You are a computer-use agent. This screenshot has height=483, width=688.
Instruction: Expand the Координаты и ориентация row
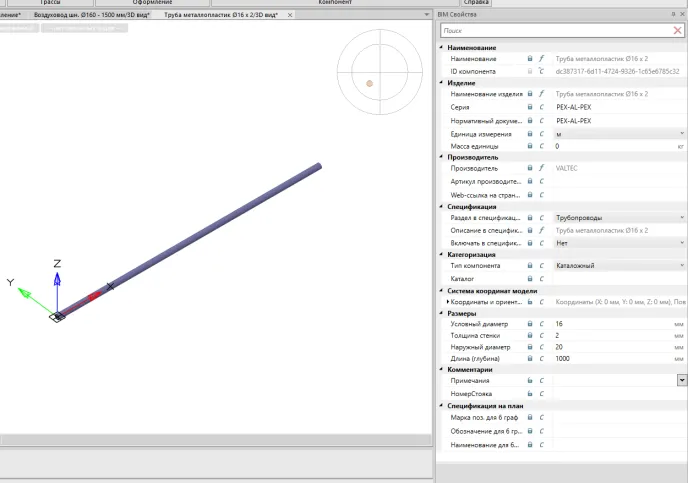tap(448, 301)
